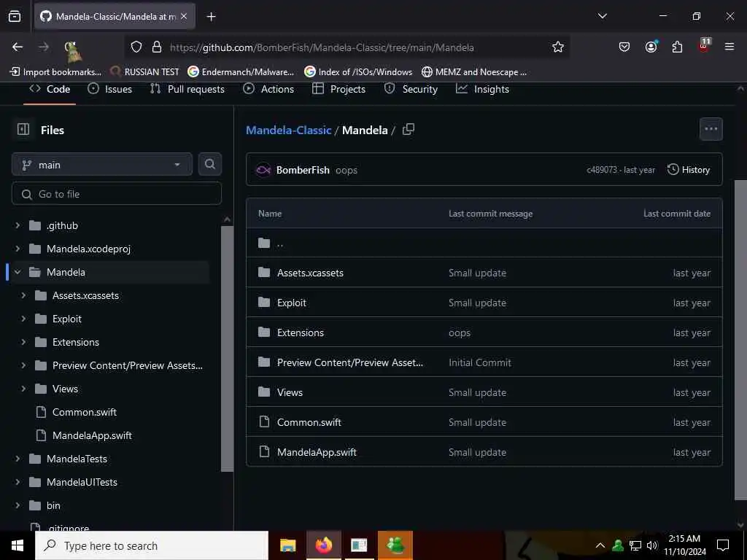
Task: Copy the Mandela path using the copy icon
Action: click(409, 130)
